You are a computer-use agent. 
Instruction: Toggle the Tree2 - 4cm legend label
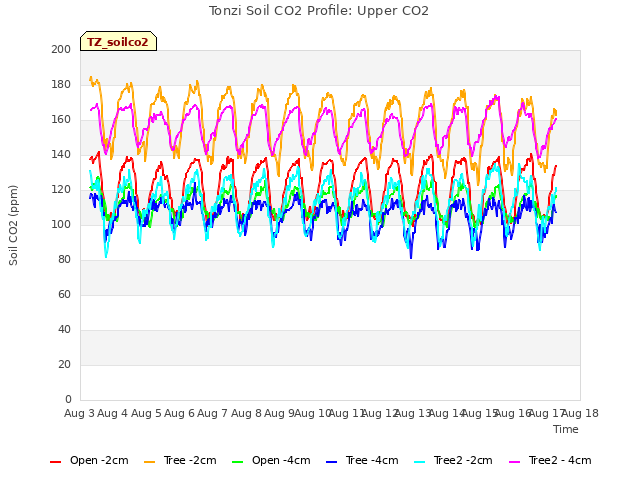pyautogui.click(x=560, y=460)
